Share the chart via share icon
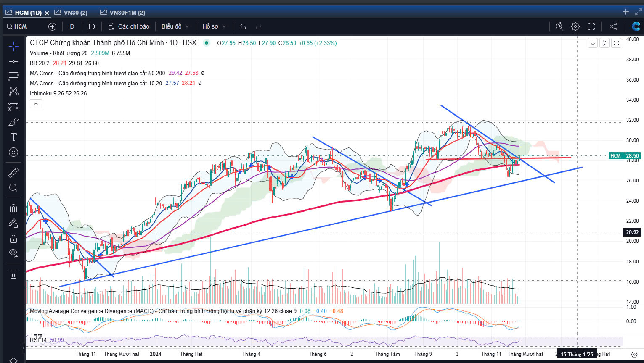 [613, 26]
